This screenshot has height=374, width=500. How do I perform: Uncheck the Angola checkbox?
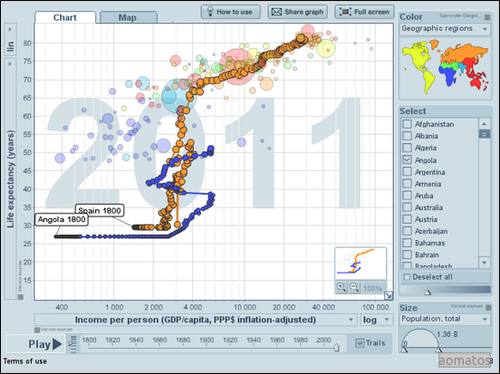pos(407,160)
